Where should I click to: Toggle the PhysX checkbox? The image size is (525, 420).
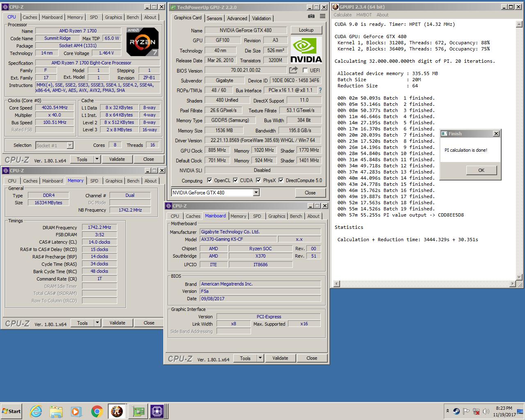(x=258, y=180)
